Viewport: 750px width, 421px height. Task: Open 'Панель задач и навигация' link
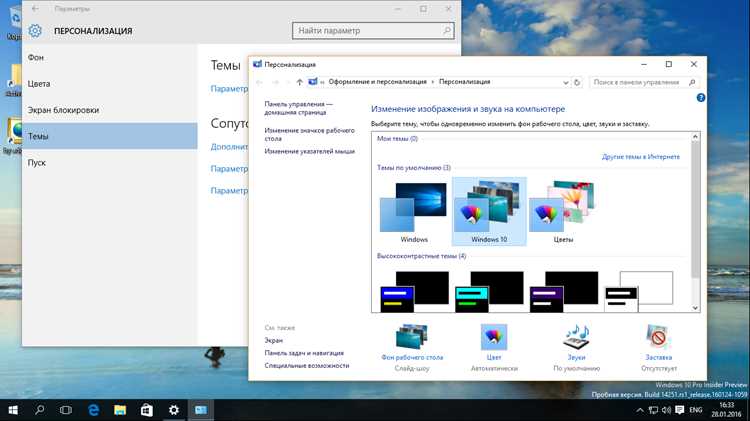[304, 353]
